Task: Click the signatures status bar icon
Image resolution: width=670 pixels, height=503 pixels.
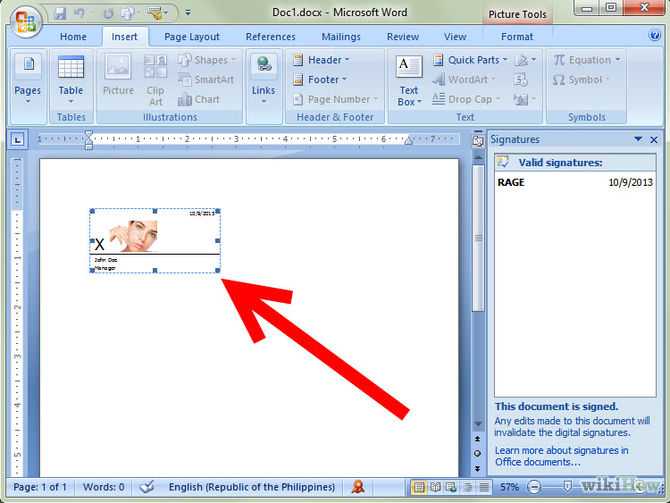Action: click(358, 487)
